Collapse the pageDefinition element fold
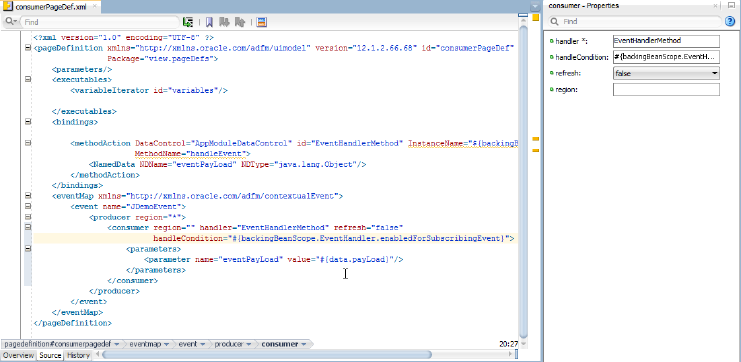 point(28,48)
